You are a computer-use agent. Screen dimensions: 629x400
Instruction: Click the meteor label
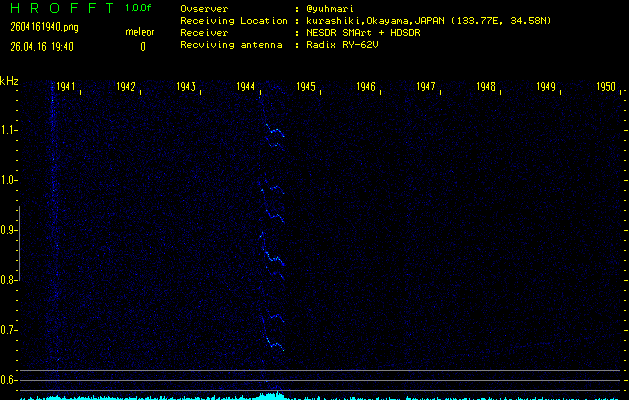[x=140, y=33]
